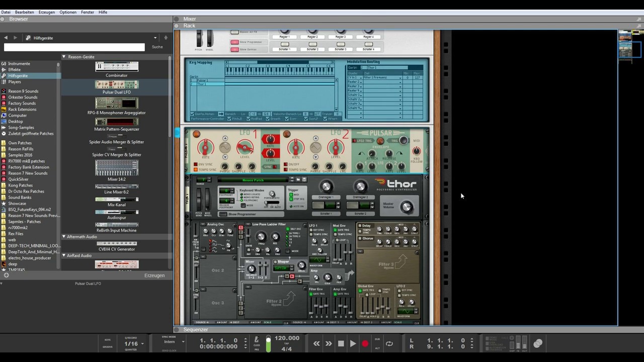Open the Fenster menu

[88, 12]
